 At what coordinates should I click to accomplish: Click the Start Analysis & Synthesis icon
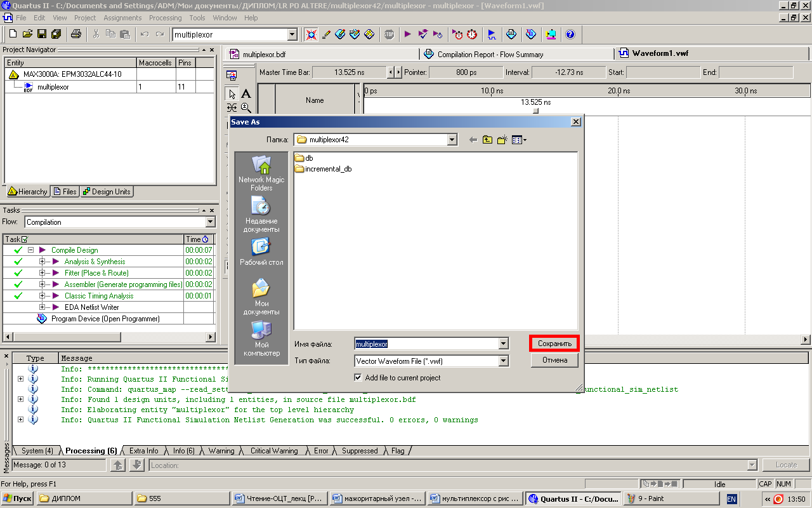click(x=422, y=34)
